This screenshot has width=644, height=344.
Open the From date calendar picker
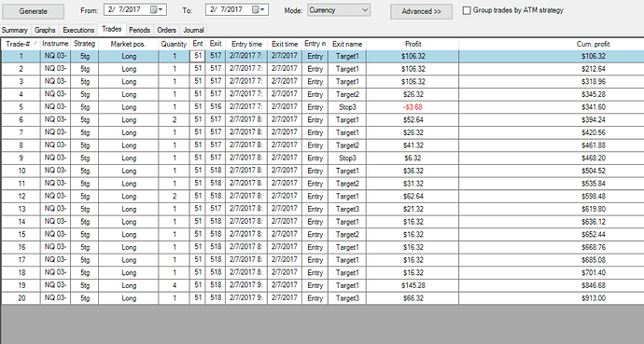(157, 9)
